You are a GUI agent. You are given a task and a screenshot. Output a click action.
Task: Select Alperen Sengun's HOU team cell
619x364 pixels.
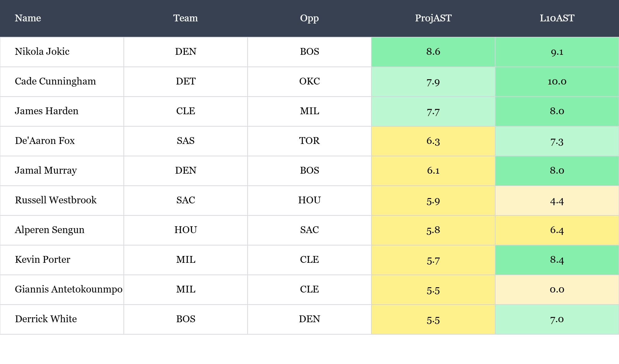coord(185,230)
